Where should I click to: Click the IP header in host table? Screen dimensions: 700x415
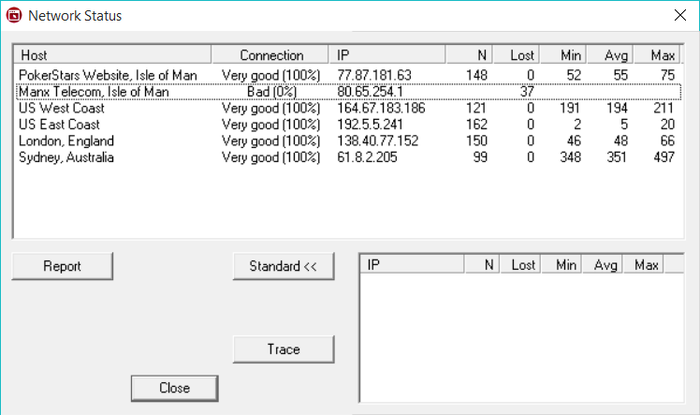tap(387, 55)
